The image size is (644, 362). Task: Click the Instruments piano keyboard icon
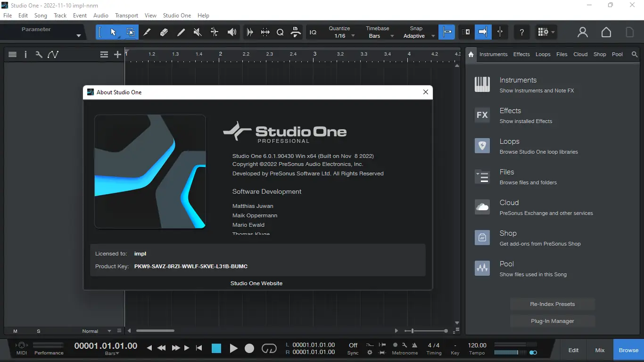click(482, 85)
